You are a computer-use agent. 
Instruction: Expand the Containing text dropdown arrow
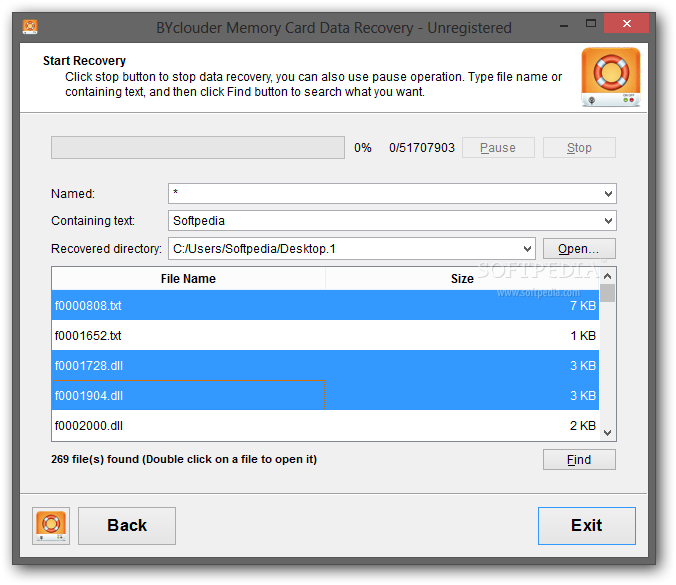point(608,221)
